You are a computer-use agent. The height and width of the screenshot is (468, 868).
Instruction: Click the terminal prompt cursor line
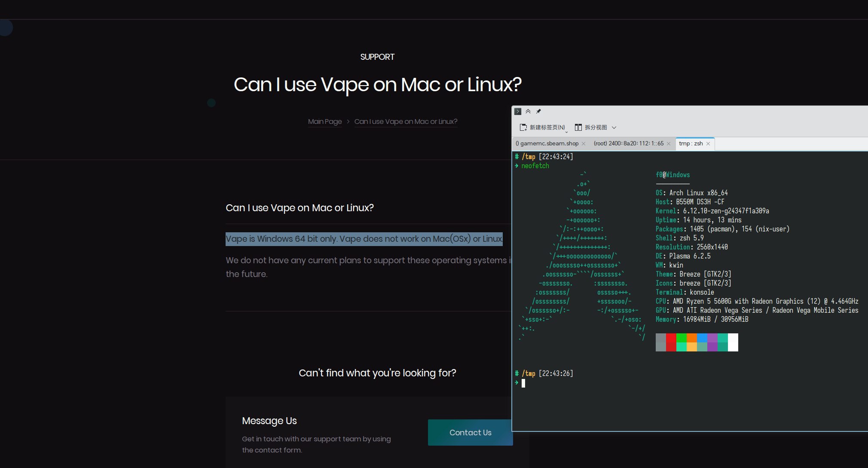click(523, 383)
